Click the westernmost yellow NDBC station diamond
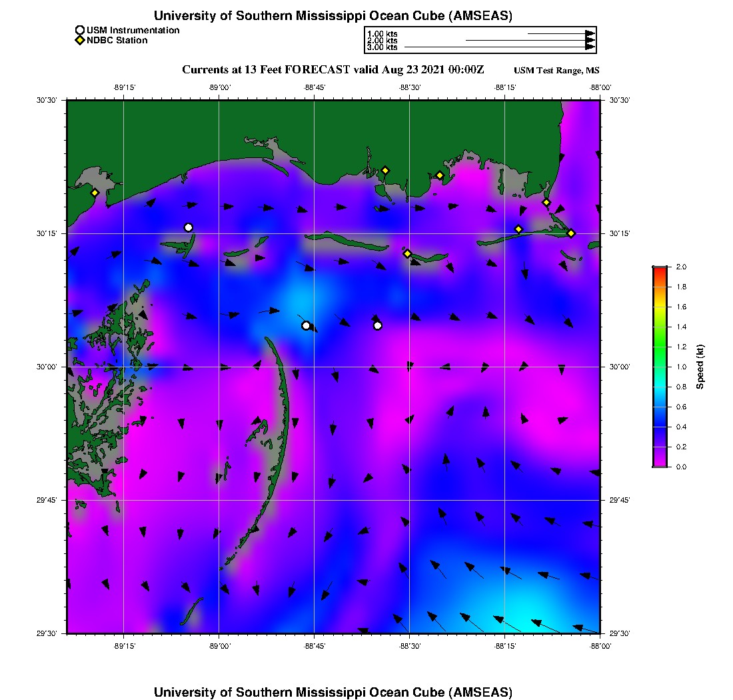 coord(95,193)
